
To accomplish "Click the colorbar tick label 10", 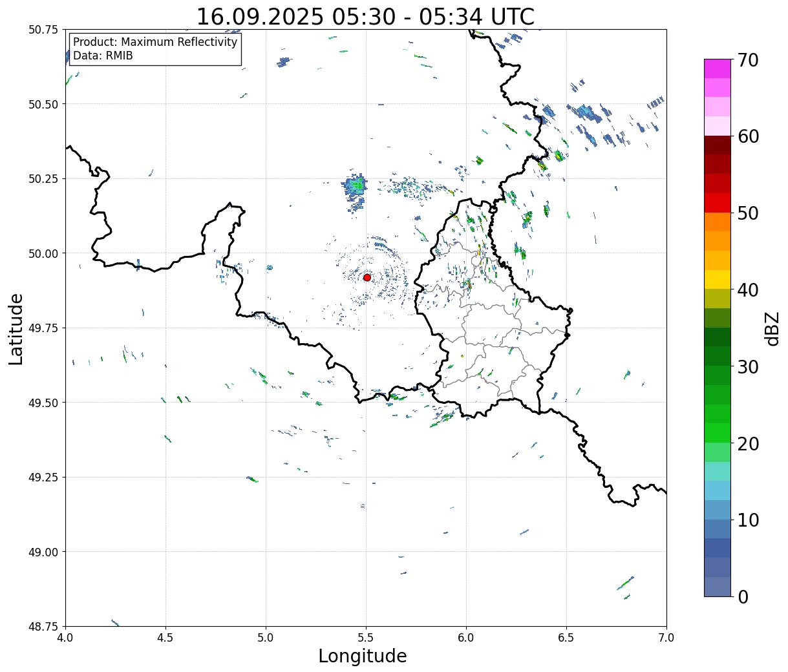I will pos(748,520).
